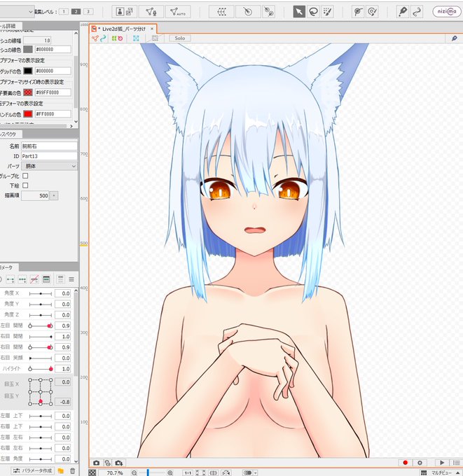The image size is (463, 476).
Task: Add two keys to parameter icon
Action: (10, 279)
